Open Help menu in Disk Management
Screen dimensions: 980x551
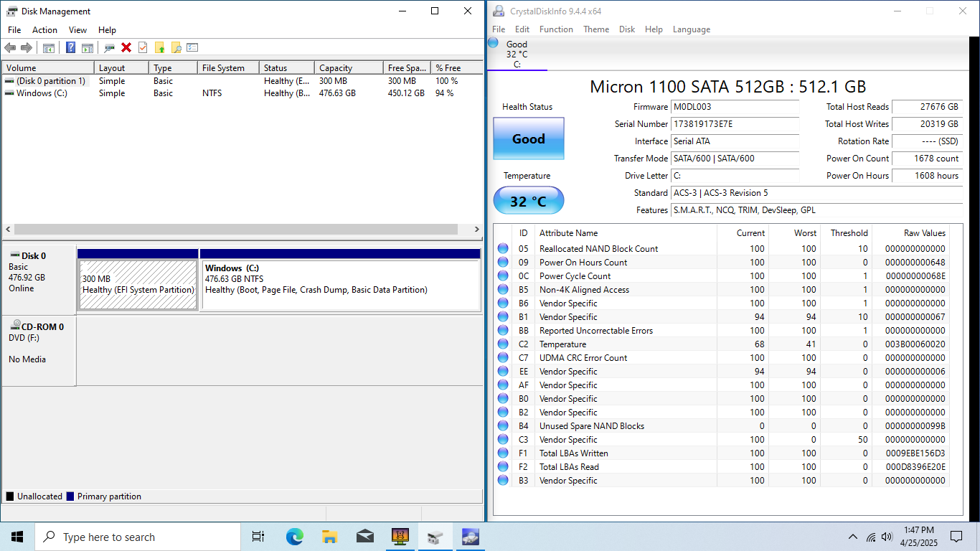(x=107, y=30)
